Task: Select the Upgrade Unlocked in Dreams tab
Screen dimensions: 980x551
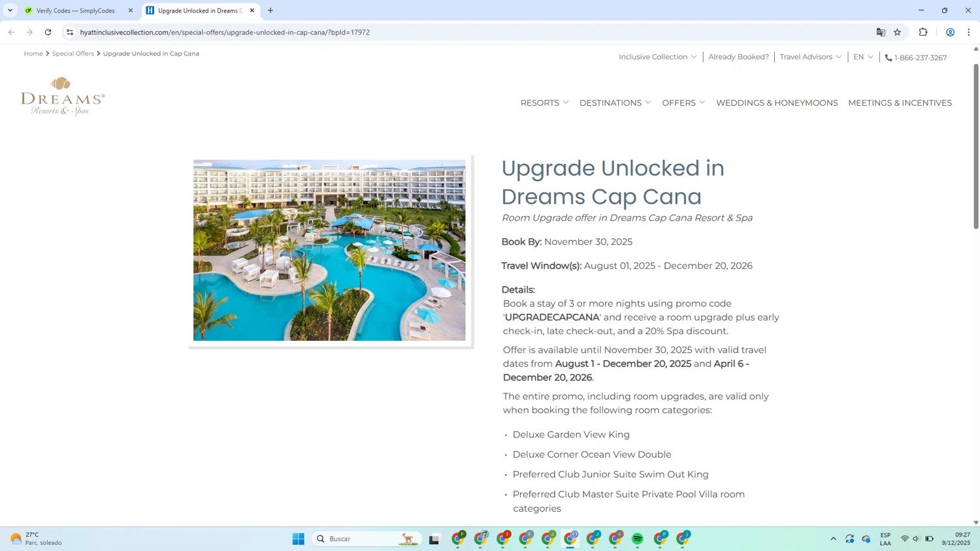Action: pyautogui.click(x=199, y=10)
